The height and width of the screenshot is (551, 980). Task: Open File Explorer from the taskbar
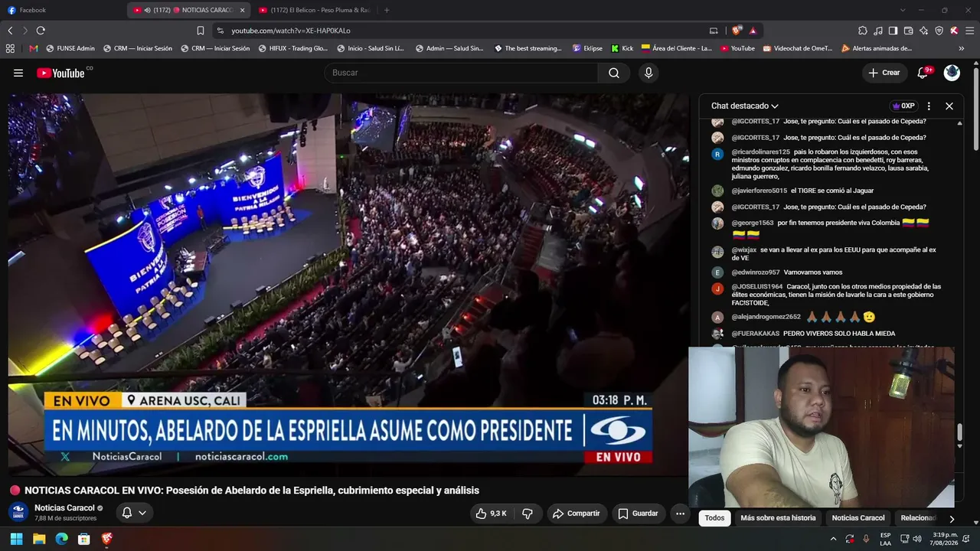[39, 539]
